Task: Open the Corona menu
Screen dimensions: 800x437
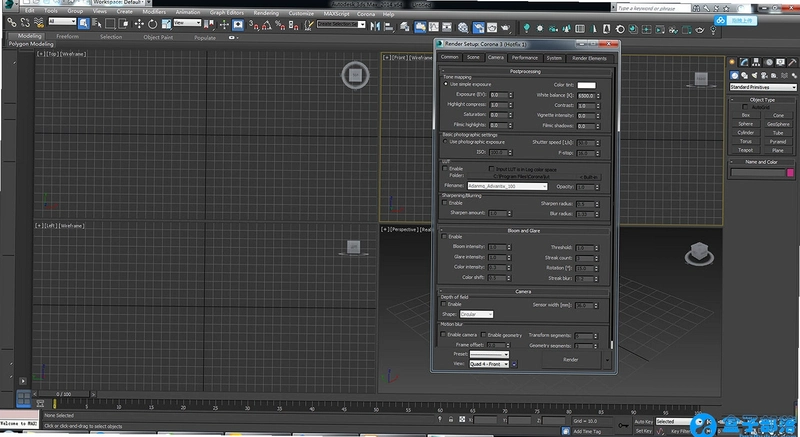Action: [366, 14]
